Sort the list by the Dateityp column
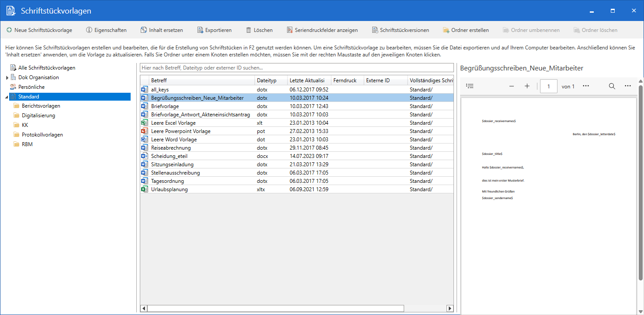Screen dimensions: 644x315 [267, 80]
